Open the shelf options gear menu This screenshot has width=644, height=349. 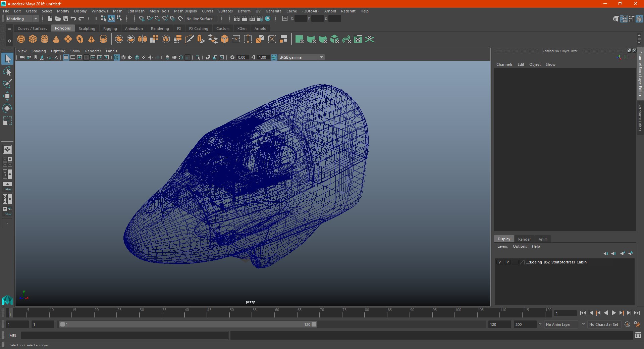(9, 41)
